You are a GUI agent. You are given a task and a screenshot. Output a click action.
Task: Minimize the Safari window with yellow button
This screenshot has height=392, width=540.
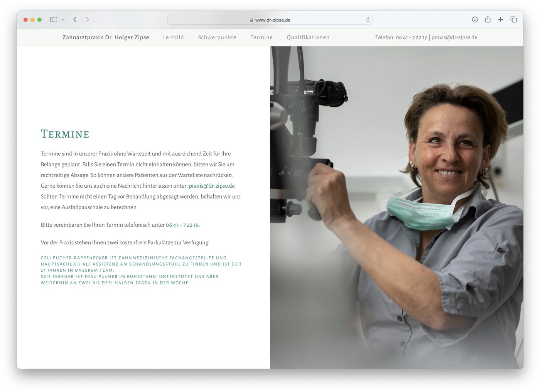(32, 20)
